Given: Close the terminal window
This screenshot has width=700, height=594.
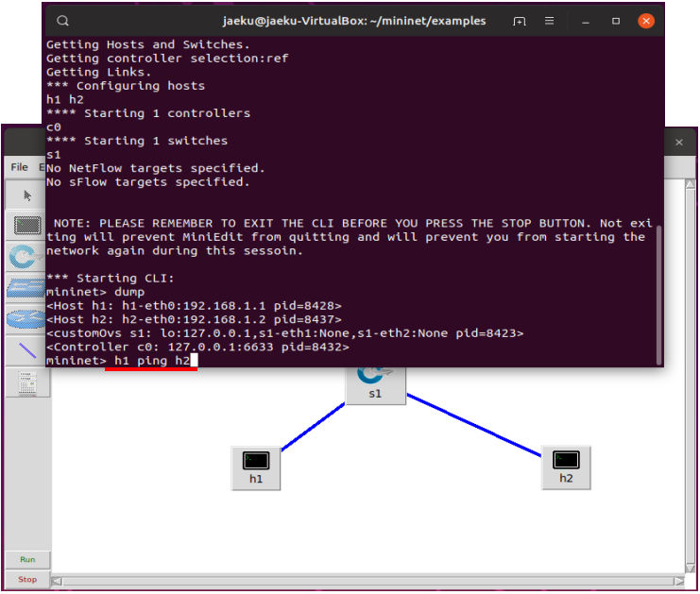Looking at the screenshot, I should coord(646,21).
